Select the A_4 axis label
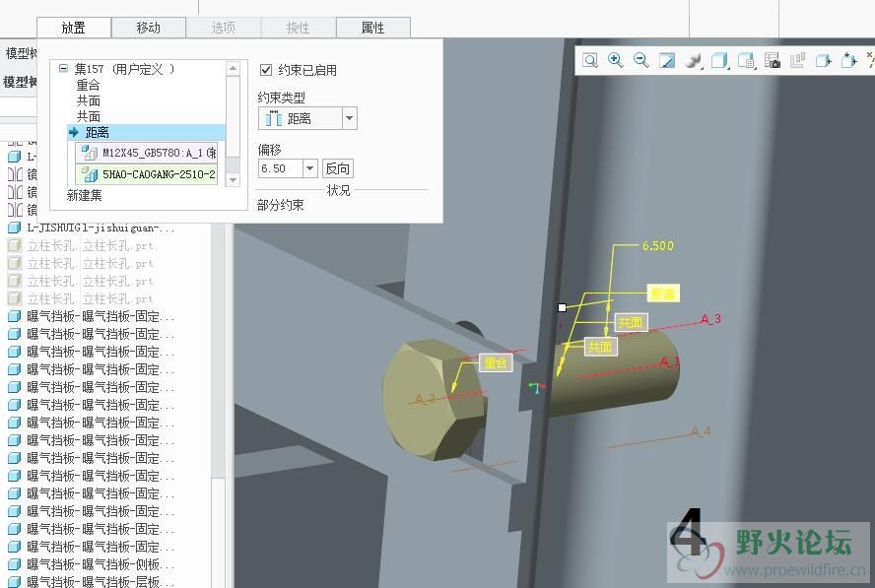Screen dimensions: 875x588 click(x=701, y=430)
